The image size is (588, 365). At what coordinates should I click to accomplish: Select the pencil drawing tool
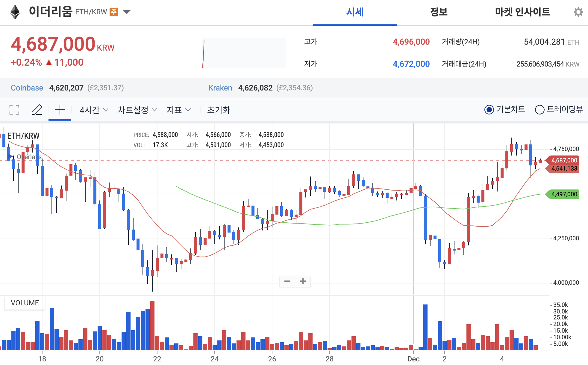point(37,110)
